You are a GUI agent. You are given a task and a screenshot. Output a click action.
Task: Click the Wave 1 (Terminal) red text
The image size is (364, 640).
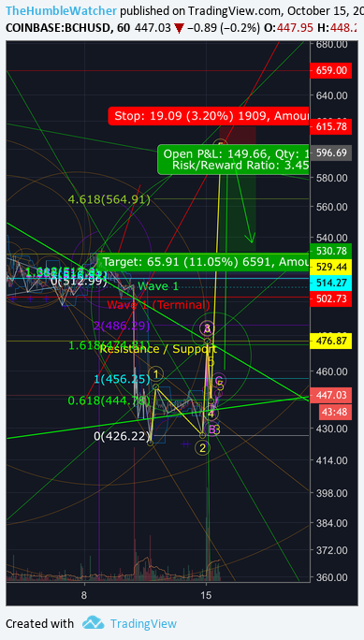[158, 304]
